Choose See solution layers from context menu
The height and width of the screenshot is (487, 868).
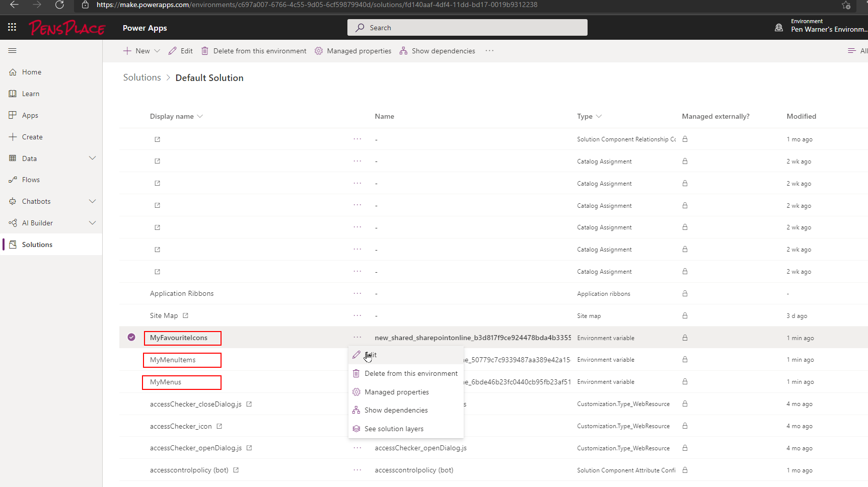click(394, 428)
